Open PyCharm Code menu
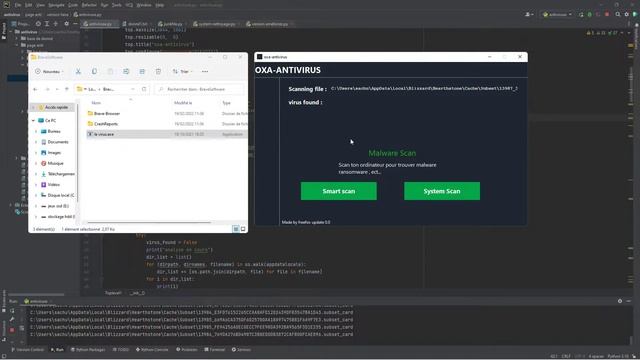 click(73, 5)
